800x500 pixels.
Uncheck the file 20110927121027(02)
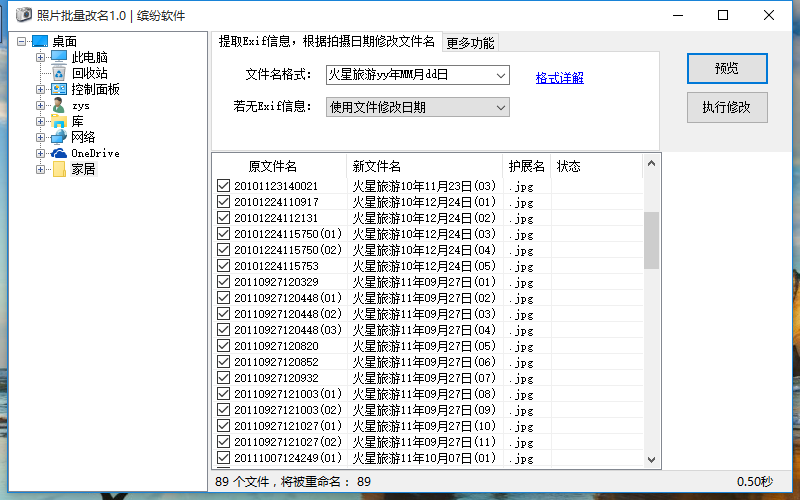pos(223,442)
